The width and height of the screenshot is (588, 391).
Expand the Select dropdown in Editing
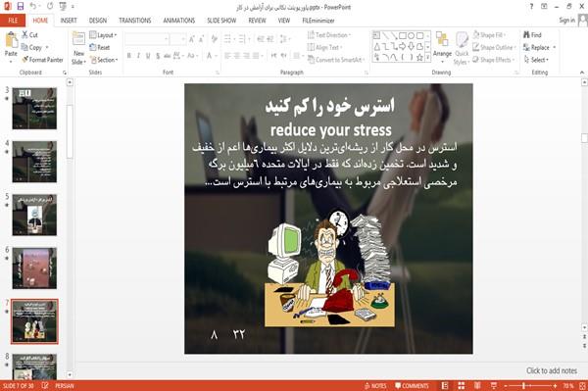point(536,60)
